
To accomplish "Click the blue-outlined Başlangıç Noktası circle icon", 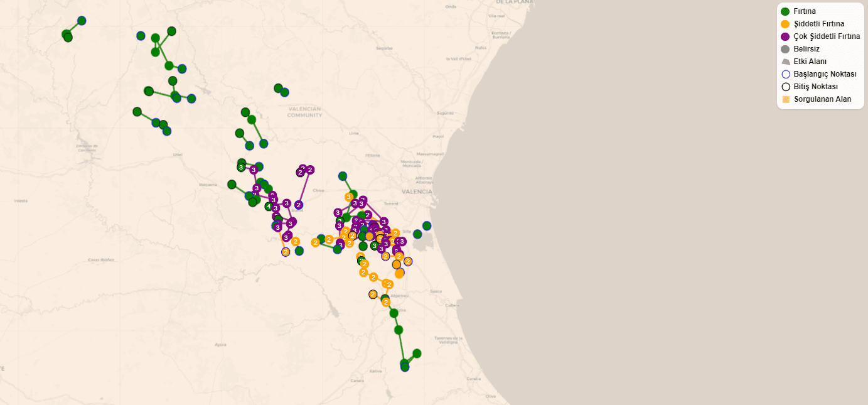I will (785, 74).
